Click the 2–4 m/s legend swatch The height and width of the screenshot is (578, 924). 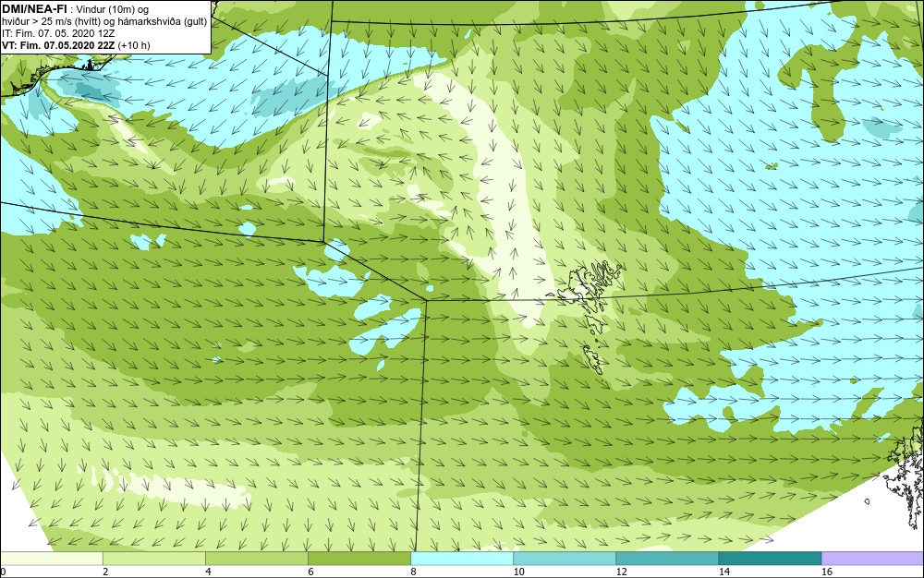click(x=153, y=559)
